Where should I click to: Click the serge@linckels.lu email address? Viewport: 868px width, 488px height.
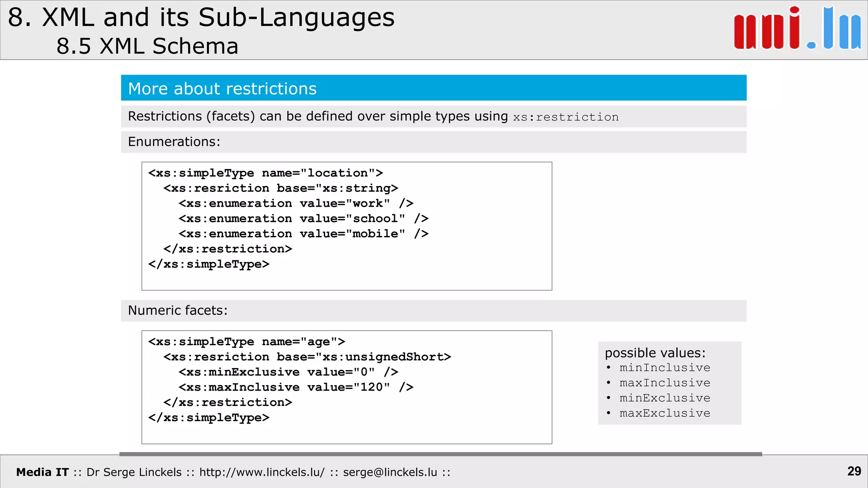[390, 472]
